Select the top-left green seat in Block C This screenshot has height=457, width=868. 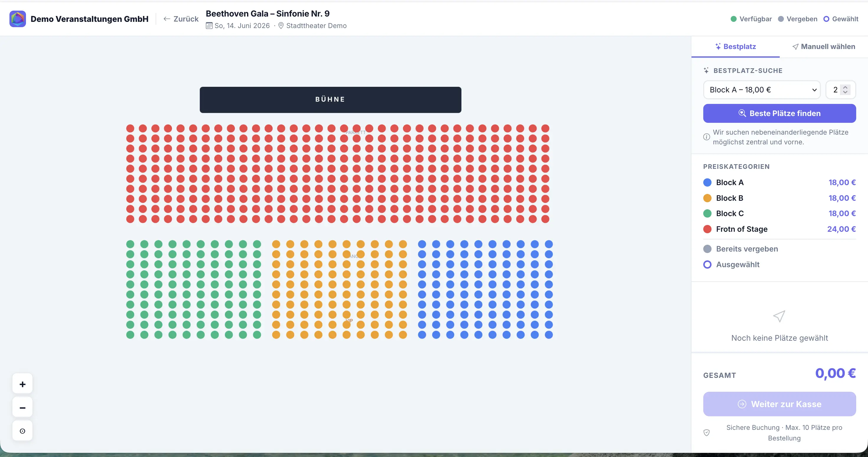(x=130, y=244)
